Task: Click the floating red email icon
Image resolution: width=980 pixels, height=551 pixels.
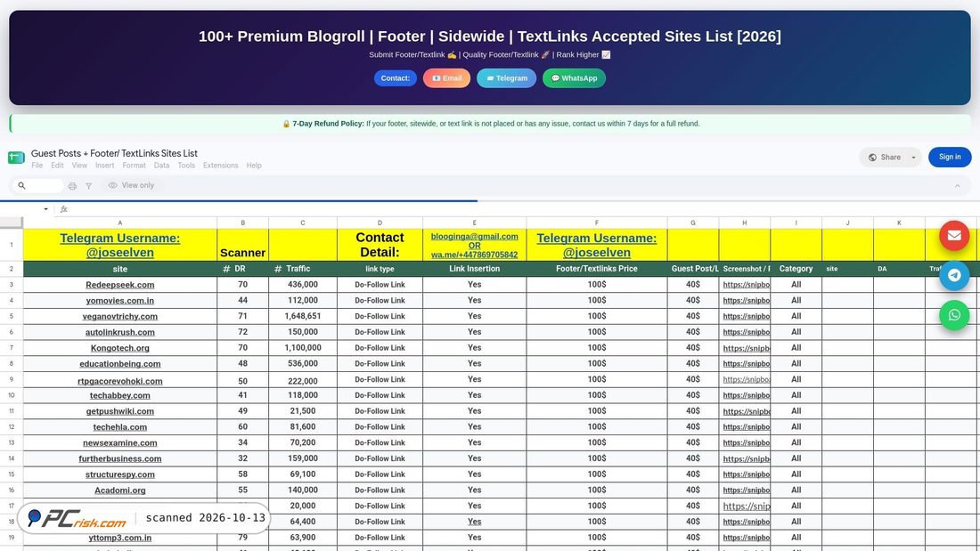Action: click(x=954, y=236)
